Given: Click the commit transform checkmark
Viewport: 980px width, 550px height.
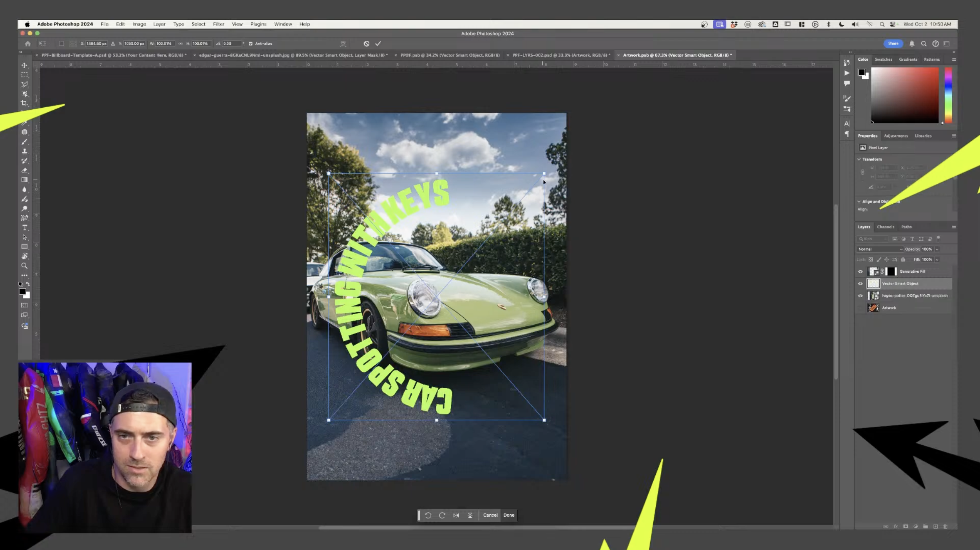Looking at the screenshot, I should (378, 43).
